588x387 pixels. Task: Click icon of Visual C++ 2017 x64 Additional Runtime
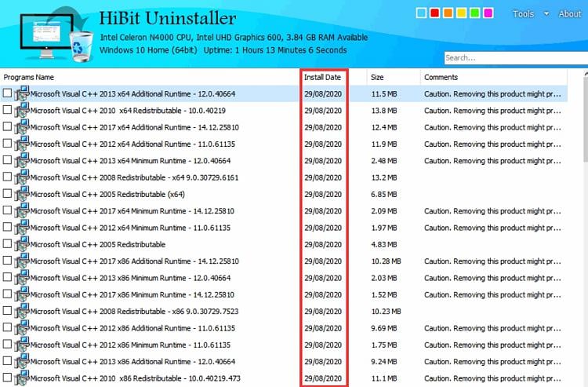[22, 127]
